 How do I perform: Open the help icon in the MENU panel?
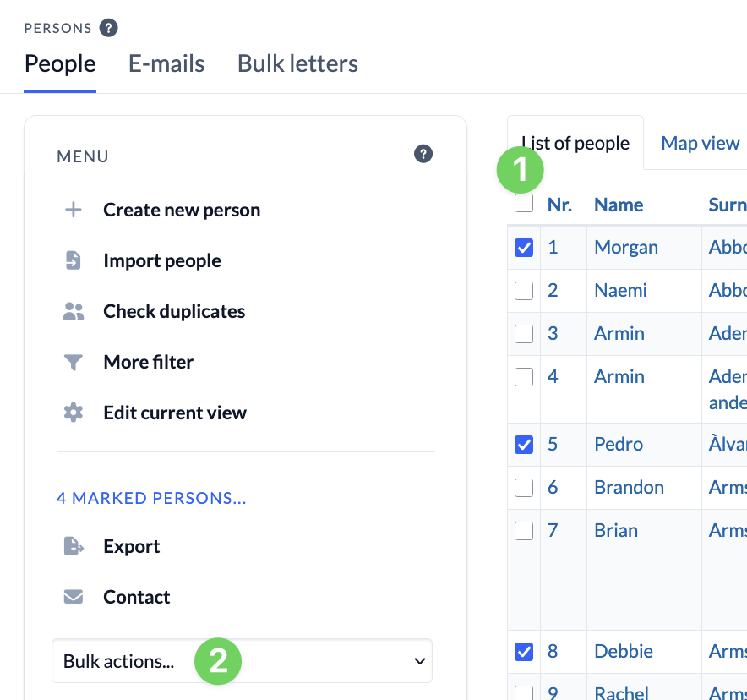[423, 154]
